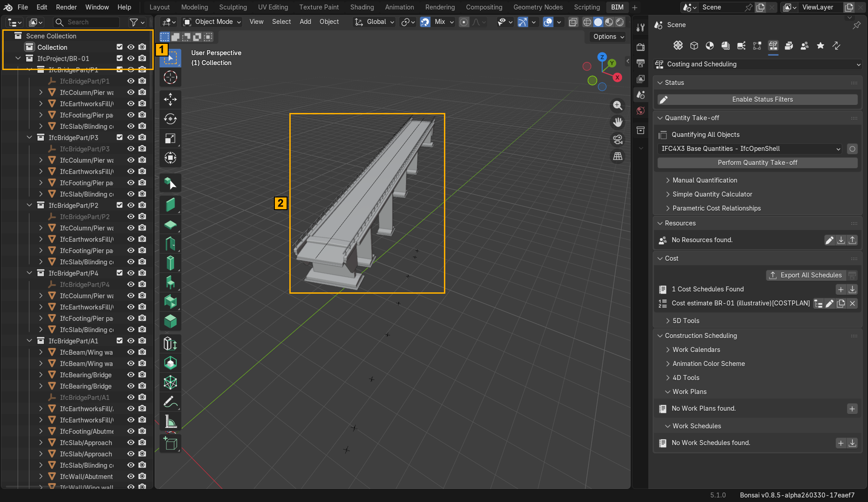868x502 pixels.
Task: Edit the Cost estimate BR-01 schedule pencil
Action: click(x=830, y=304)
